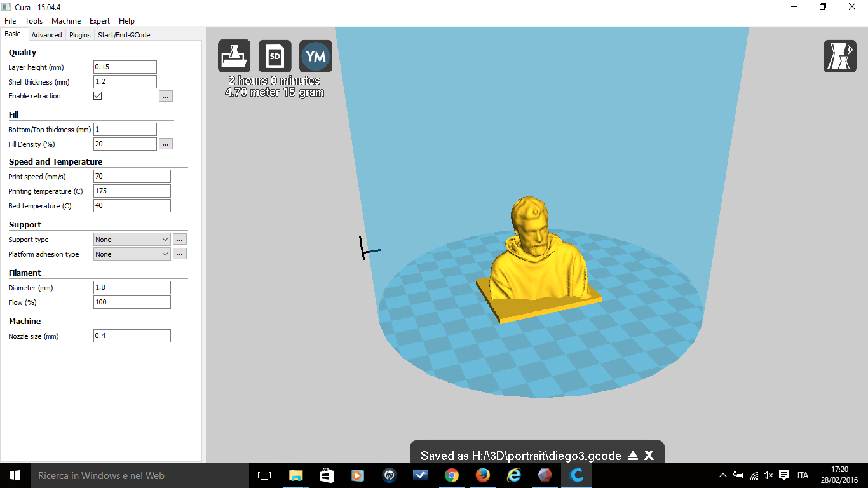Expand expert retraction settings with ... button
Screen dimensions: 868x488
click(x=165, y=95)
